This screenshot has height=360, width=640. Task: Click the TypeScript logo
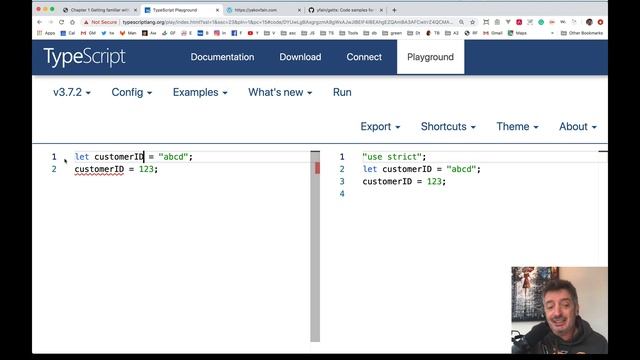tap(84, 57)
